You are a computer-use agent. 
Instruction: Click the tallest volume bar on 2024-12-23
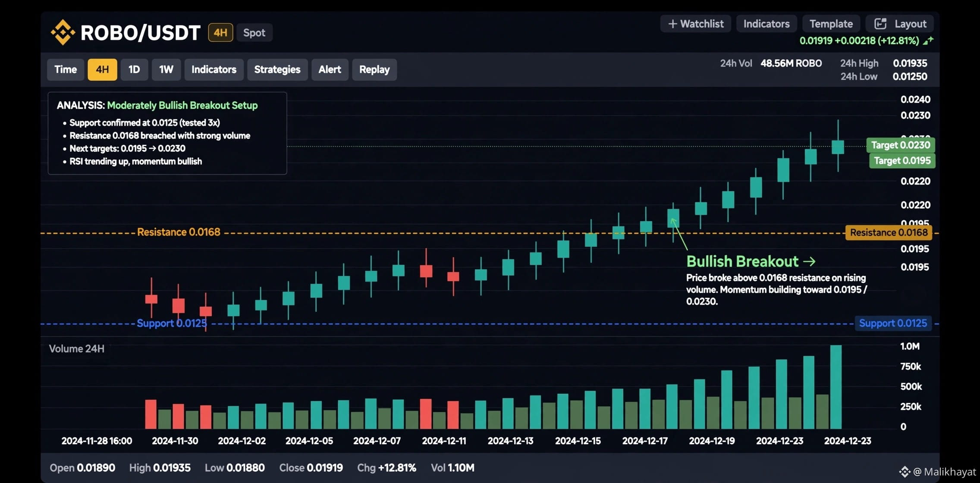tap(836, 387)
